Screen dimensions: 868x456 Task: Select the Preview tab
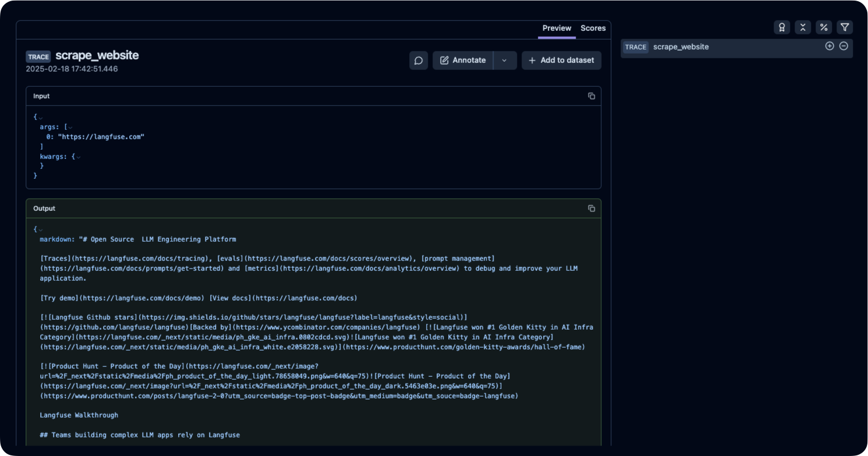pos(556,28)
